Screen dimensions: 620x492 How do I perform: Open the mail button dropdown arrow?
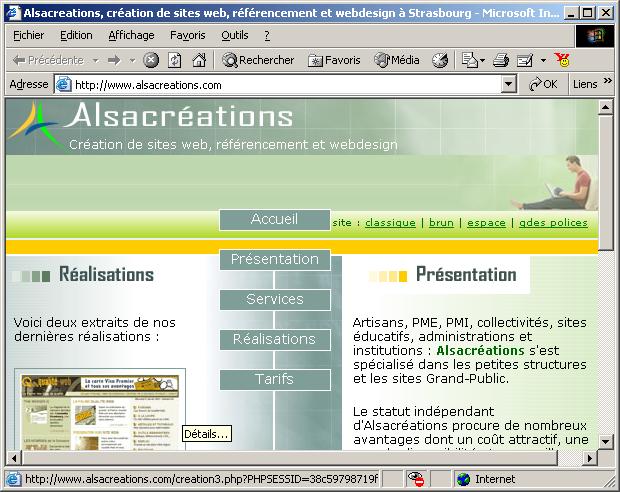(x=482, y=61)
